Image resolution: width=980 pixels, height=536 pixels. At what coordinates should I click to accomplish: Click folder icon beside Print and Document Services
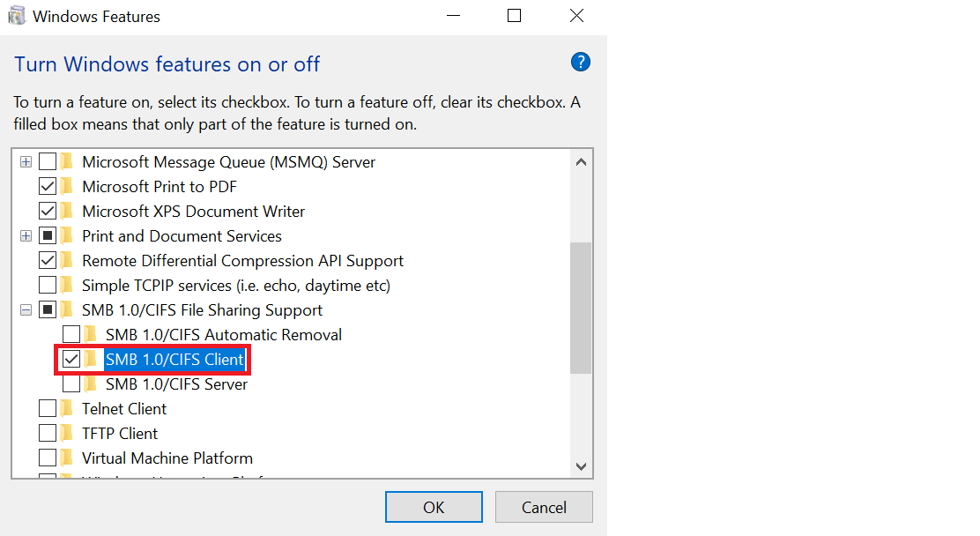pos(67,235)
